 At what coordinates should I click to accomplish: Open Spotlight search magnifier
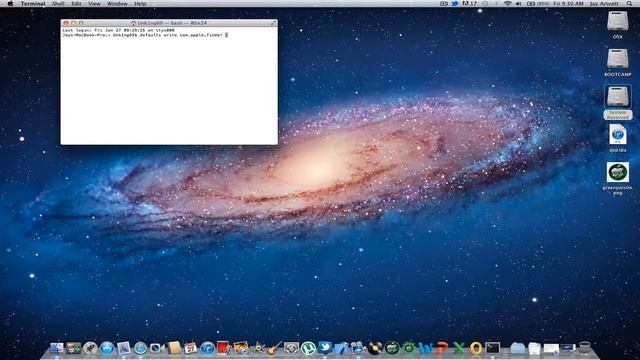(x=629, y=4)
